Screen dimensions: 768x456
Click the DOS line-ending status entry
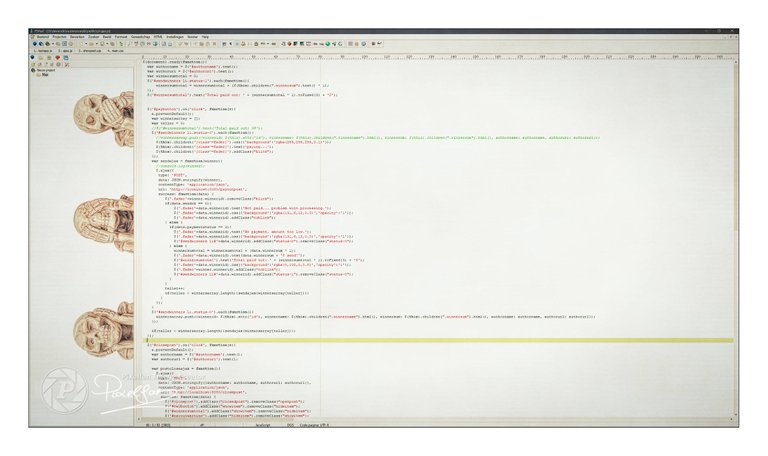coord(290,425)
